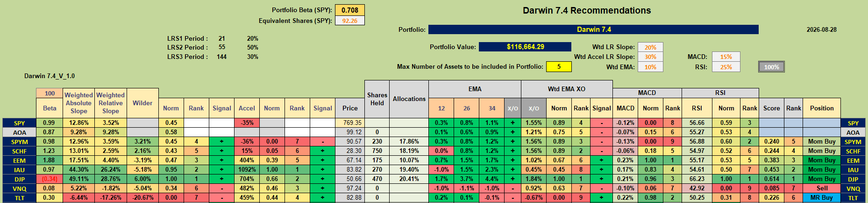This screenshot has height=203, width=868.
Task: Select the EMA 12 period header cell
Action: [x=441, y=108]
